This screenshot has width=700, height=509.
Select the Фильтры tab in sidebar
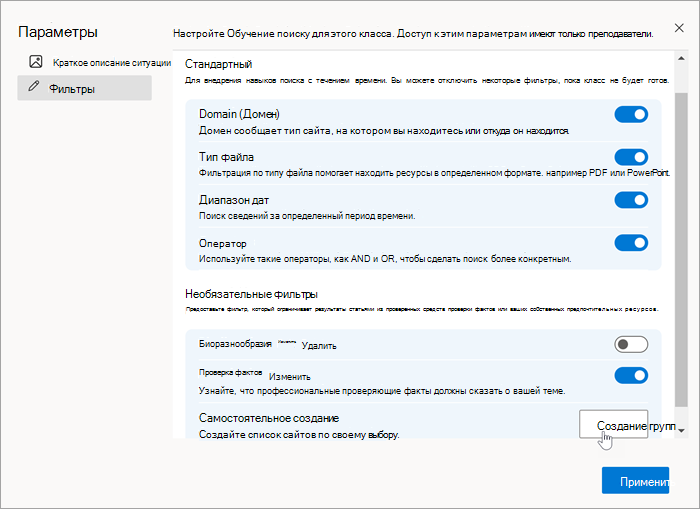(x=84, y=88)
